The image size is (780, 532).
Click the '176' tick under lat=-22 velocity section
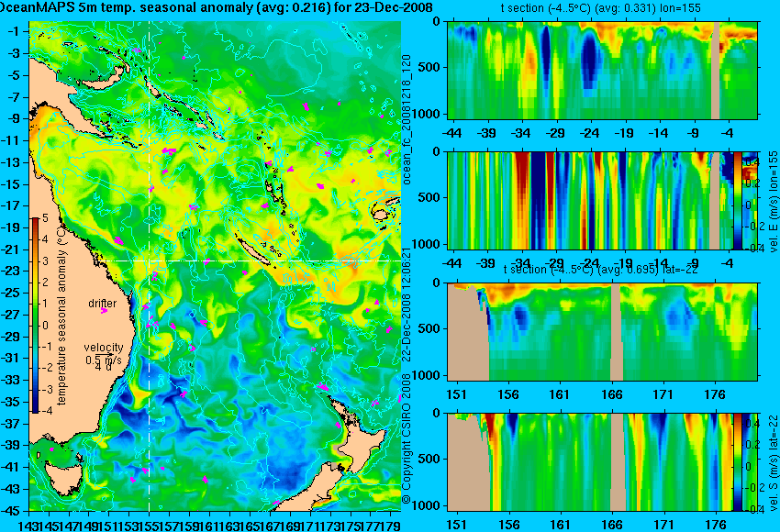point(716,525)
